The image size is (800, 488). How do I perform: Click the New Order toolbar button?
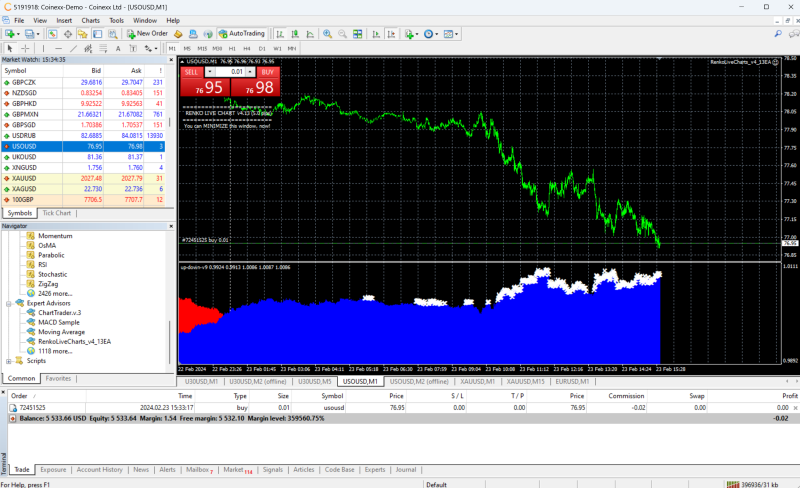pos(147,33)
